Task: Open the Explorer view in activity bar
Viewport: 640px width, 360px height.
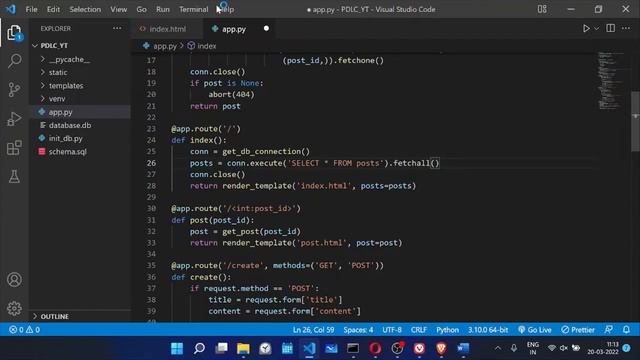Action: pyautogui.click(x=14, y=33)
